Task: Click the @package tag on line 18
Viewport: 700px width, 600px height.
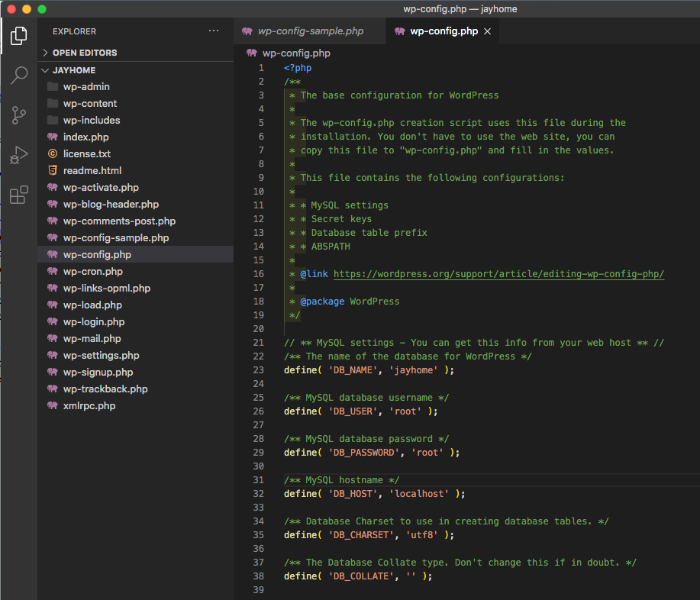Action: [322, 302]
